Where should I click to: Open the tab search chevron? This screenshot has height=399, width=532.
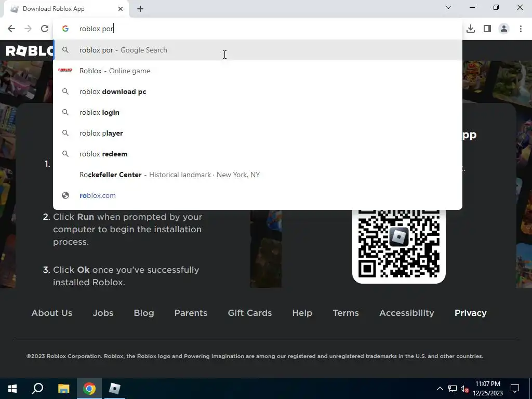pos(448,7)
